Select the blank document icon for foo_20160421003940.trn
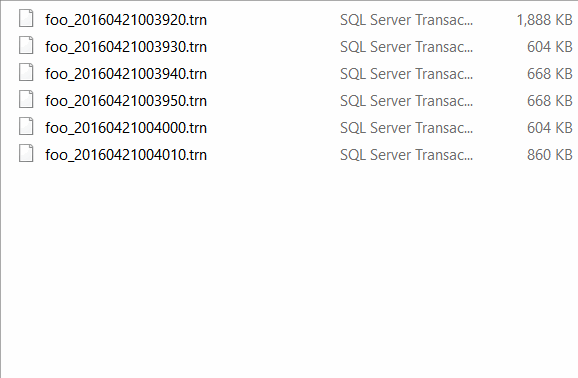Screen dimensions: 578x378 [26, 73]
